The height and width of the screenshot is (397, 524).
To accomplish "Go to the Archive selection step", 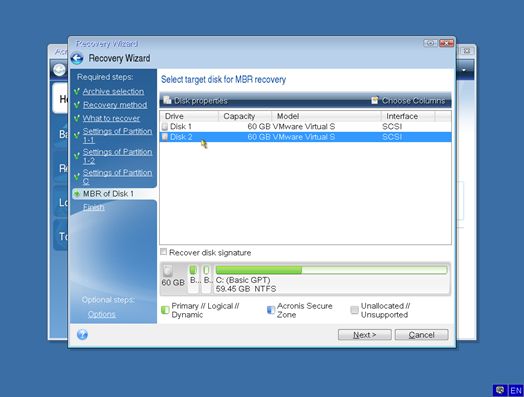I will point(113,91).
